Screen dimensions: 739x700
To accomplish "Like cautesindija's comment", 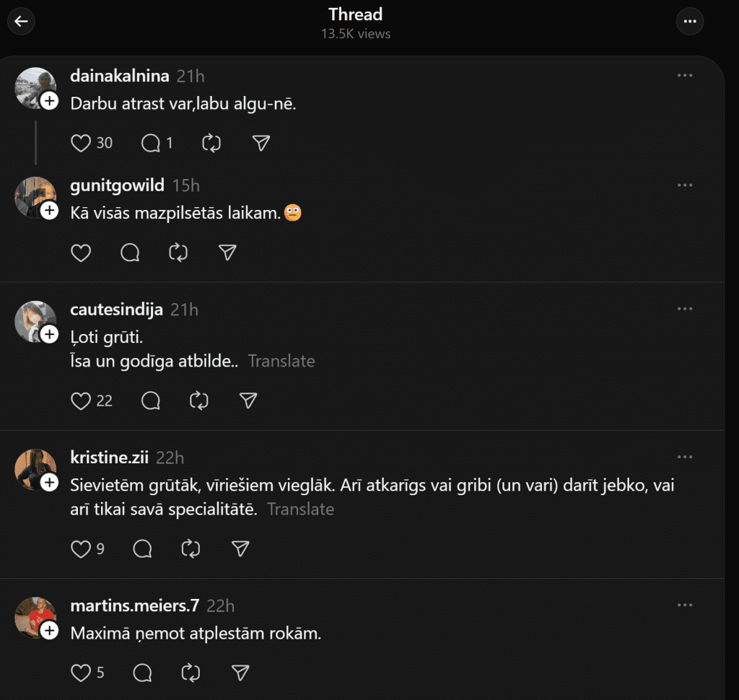I will pos(81,401).
